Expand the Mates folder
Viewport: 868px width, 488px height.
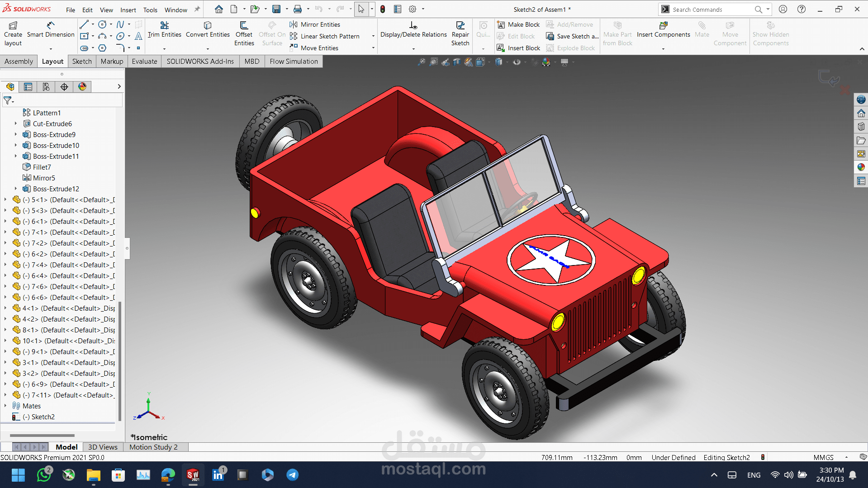click(5, 406)
